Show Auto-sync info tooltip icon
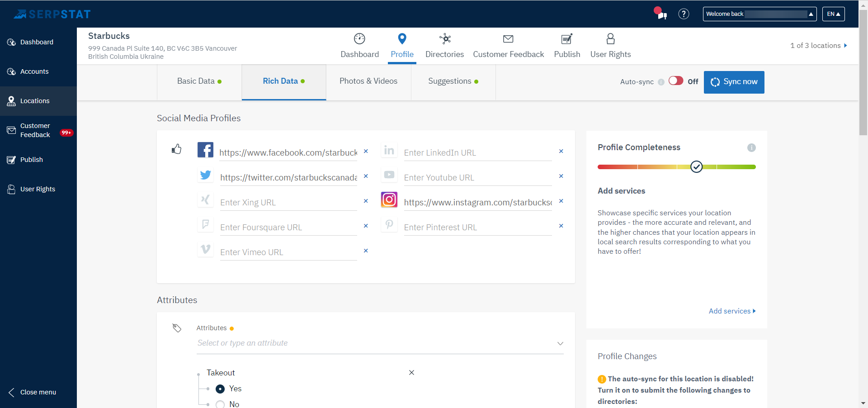 tap(661, 82)
